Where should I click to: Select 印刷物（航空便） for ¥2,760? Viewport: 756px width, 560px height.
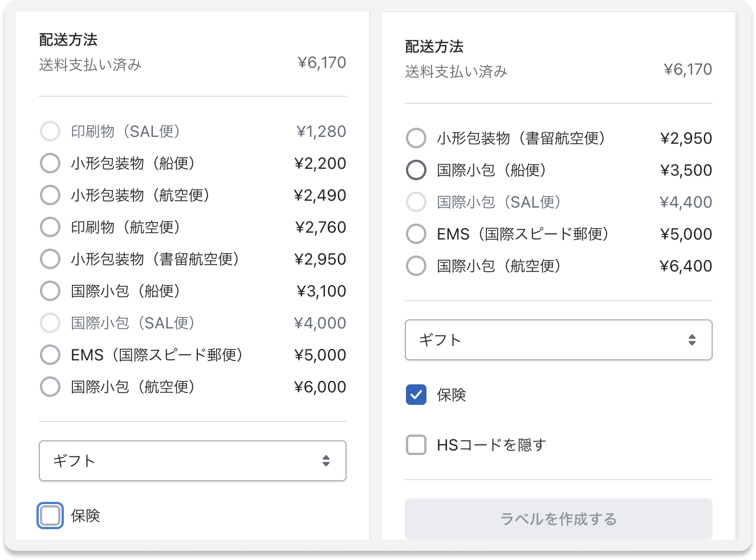(x=50, y=227)
